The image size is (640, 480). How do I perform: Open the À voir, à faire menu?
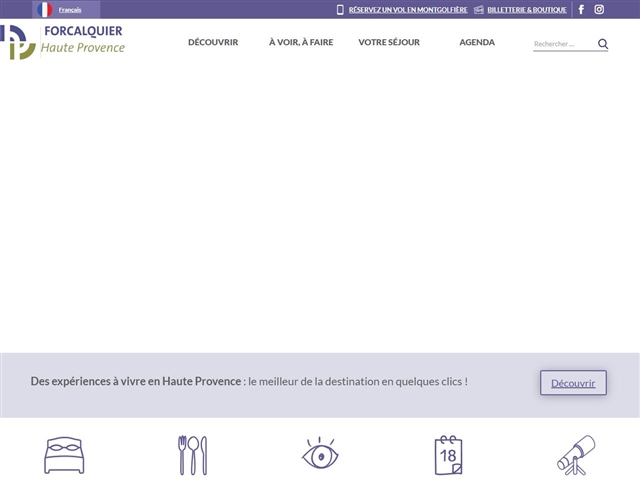tap(301, 42)
